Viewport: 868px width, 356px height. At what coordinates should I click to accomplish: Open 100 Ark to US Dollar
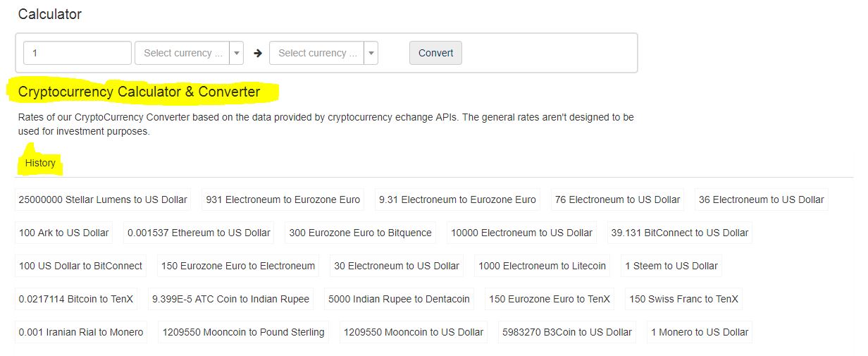pyautogui.click(x=64, y=233)
